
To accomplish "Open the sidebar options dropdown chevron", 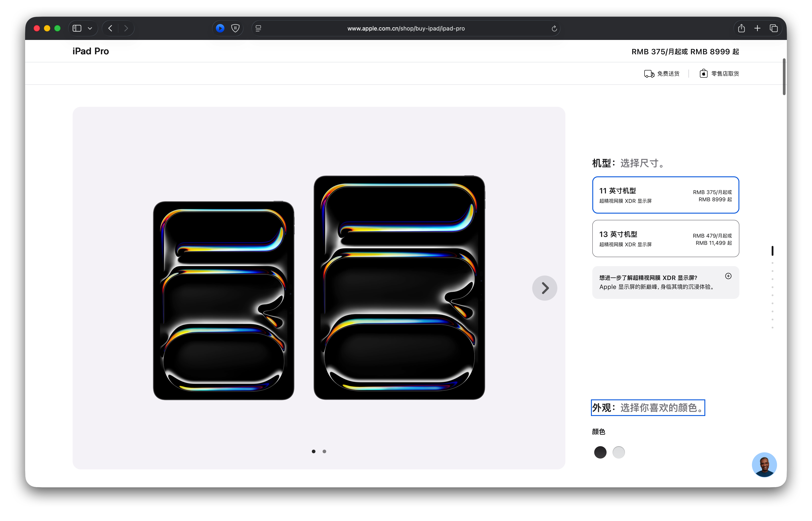I will tap(90, 28).
